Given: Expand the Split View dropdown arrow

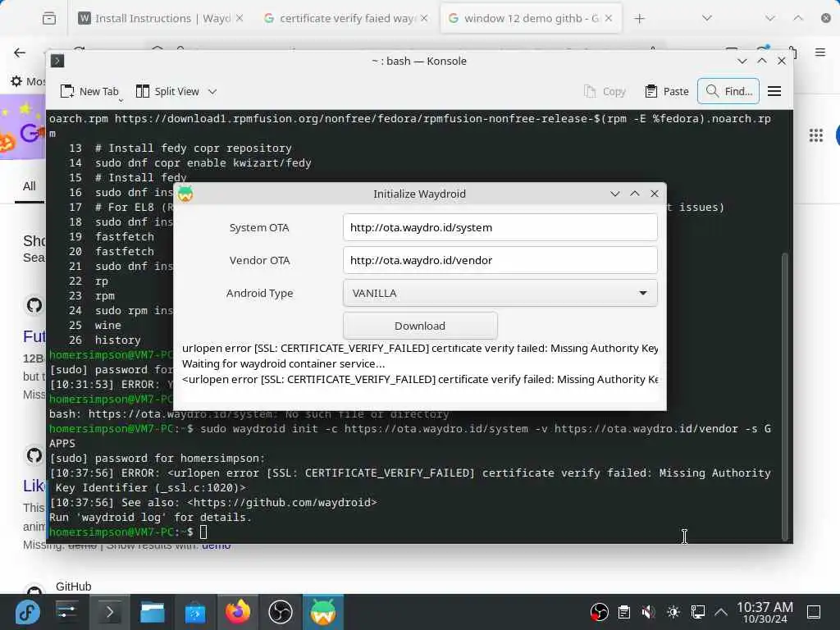Looking at the screenshot, I should tap(212, 92).
